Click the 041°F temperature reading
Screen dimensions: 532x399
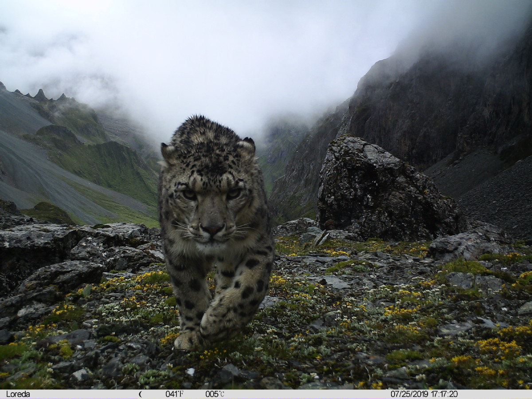pyautogui.click(x=174, y=394)
